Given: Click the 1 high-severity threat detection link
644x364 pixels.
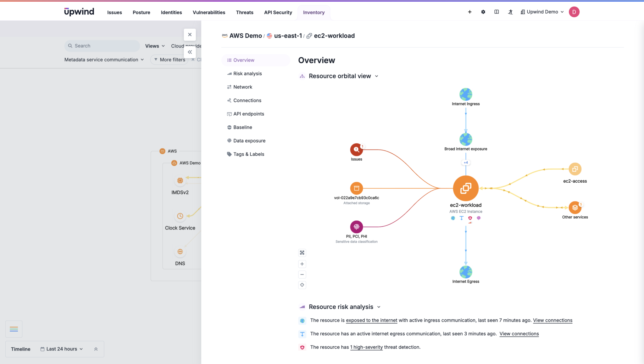Looking at the screenshot, I should pos(366,347).
